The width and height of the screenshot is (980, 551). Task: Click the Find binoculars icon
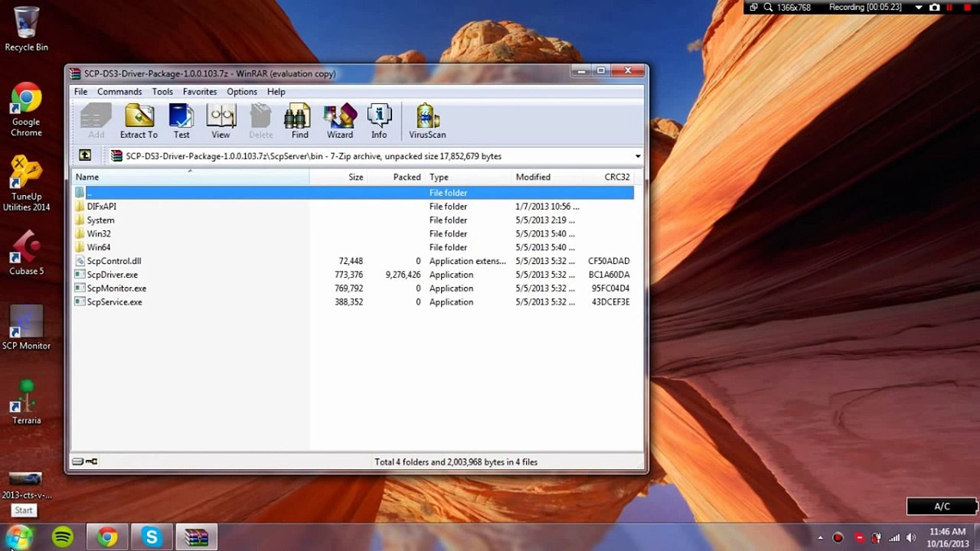[299, 122]
